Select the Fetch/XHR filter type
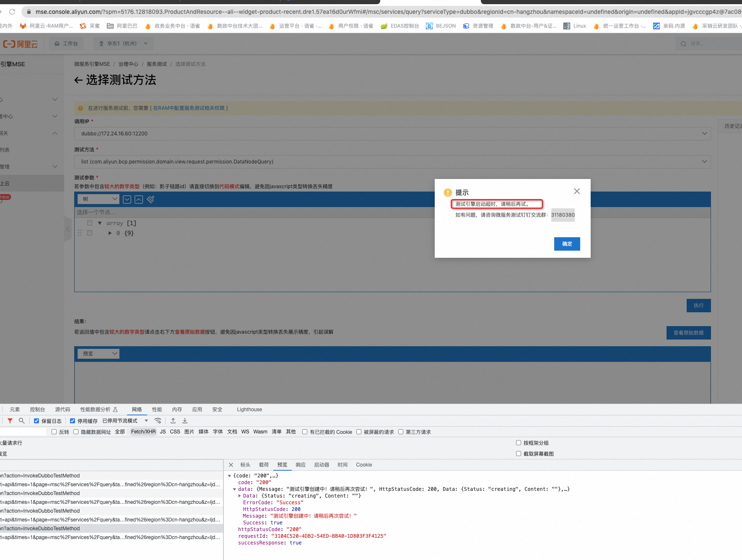Viewport: 742px width, 560px height. pyautogui.click(x=143, y=432)
